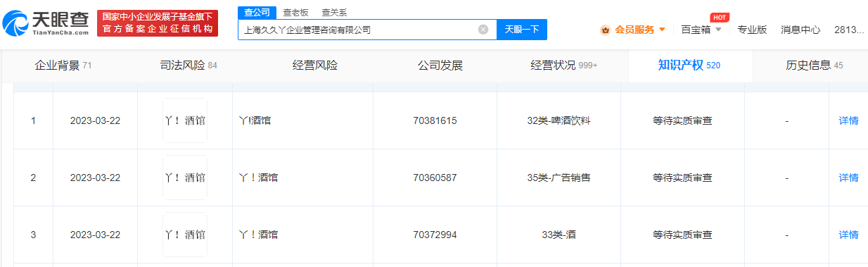The width and height of the screenshot is (868, 267).
Task: Click 等待实质审查 status for 70381615
Action: 682,120
